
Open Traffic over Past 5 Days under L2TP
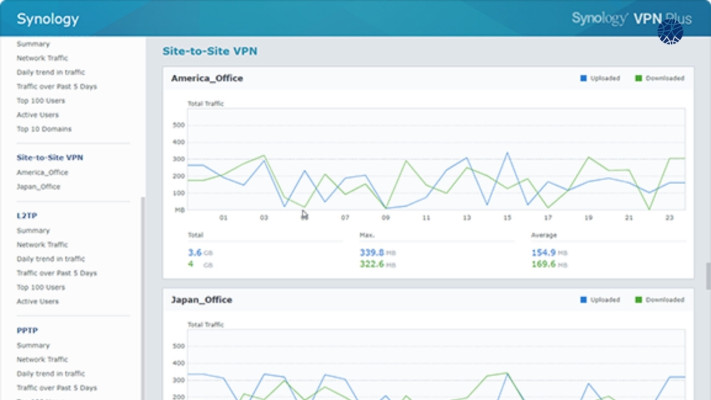[57, 273]
